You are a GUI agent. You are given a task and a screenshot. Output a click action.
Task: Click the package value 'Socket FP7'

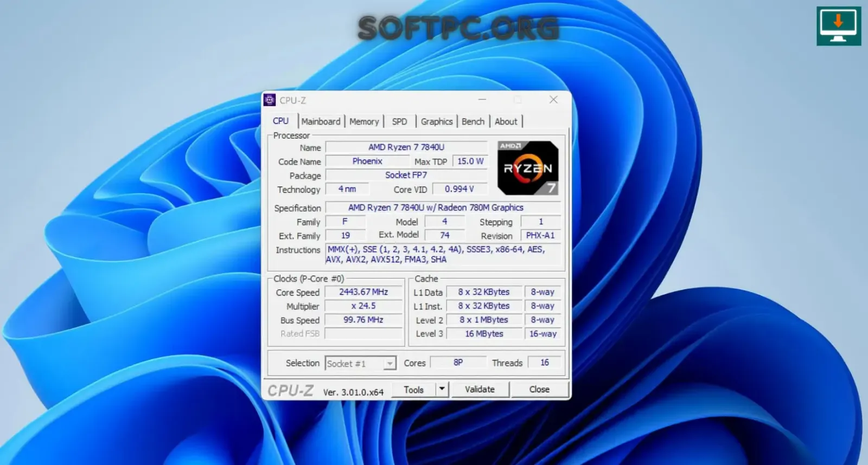pyautogui.click(x=406, y=175)
